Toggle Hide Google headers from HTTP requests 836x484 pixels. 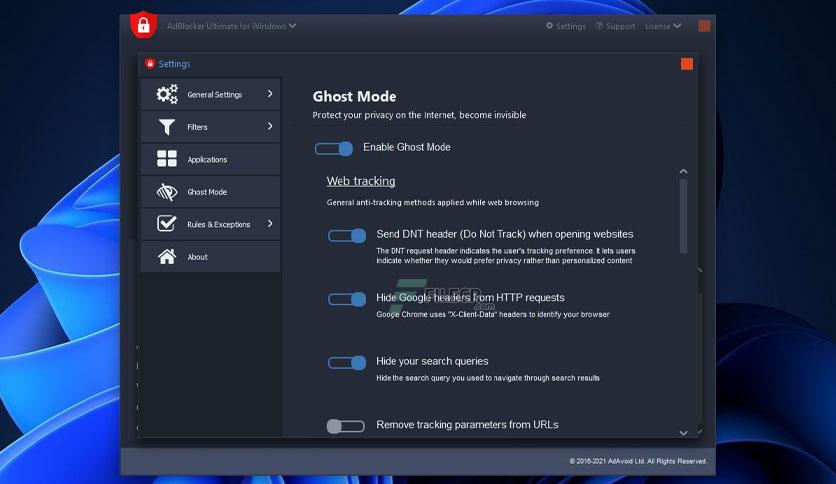(x=347, y=299)
